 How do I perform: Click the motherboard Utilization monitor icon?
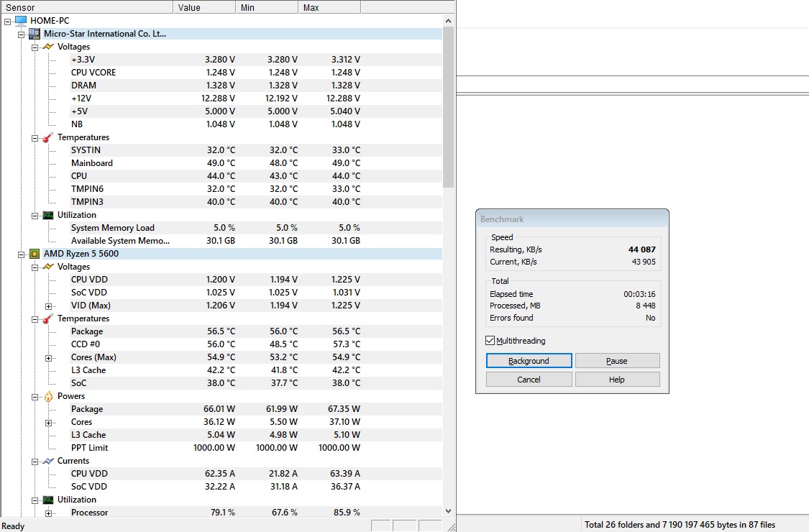tap(48, 215)
